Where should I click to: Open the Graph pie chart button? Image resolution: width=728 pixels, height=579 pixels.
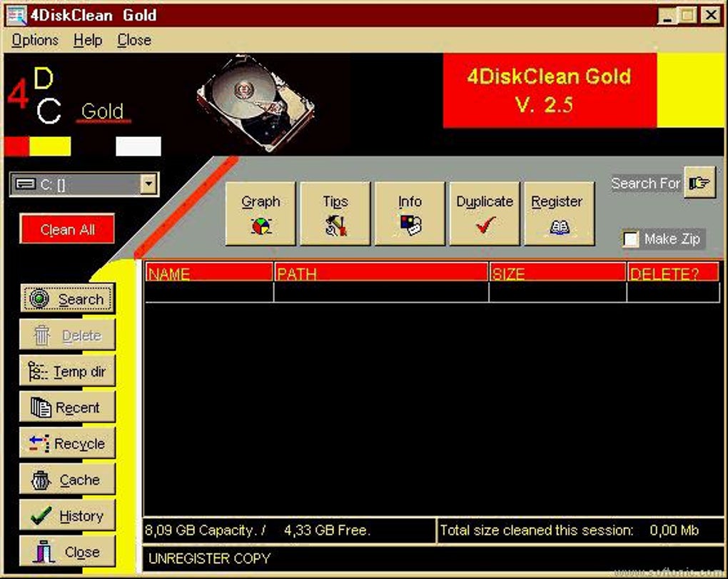tap(261, 213)
